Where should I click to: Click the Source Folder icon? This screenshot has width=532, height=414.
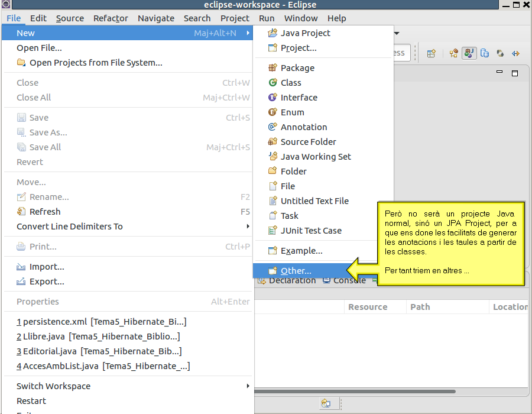(273, 141)
